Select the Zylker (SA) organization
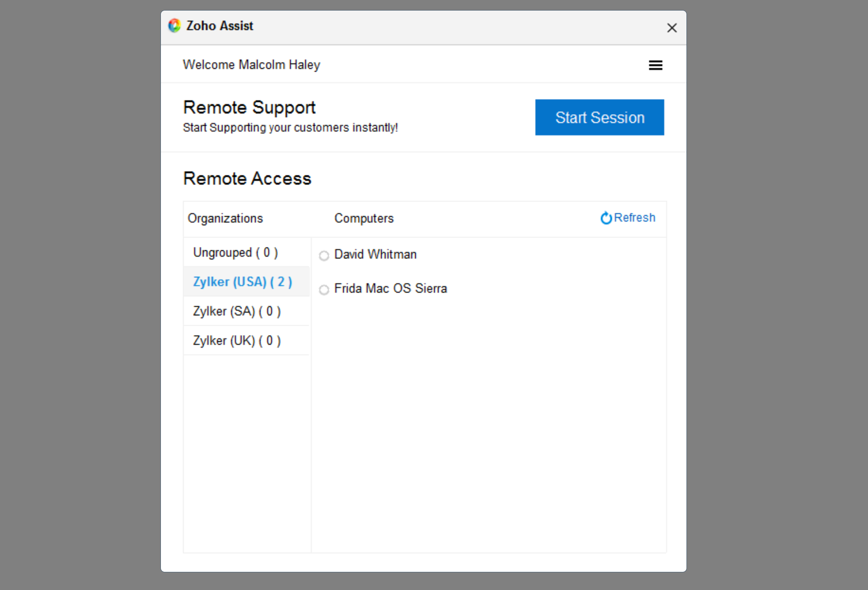This screenshot has width=868, height=590. coord(236,311)
